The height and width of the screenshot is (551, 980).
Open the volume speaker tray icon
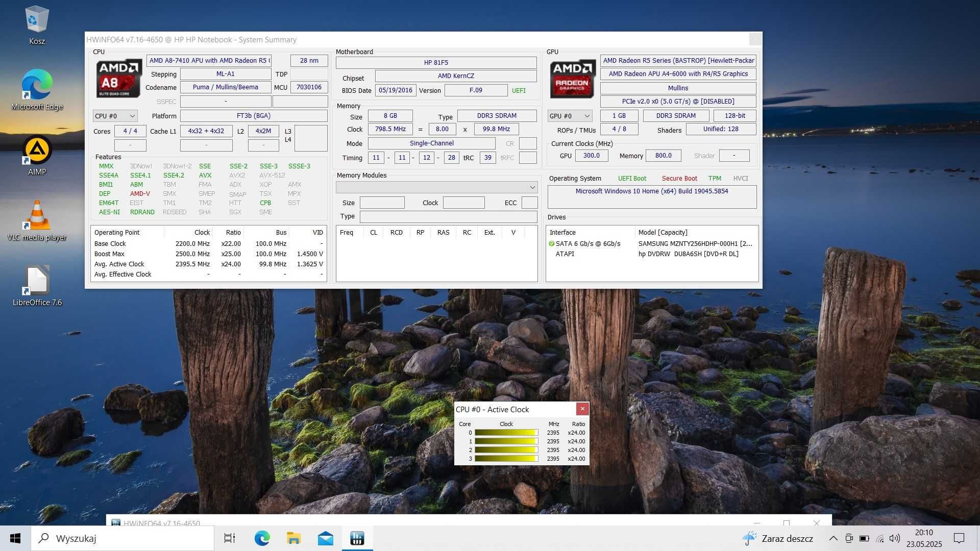[894, 538]
